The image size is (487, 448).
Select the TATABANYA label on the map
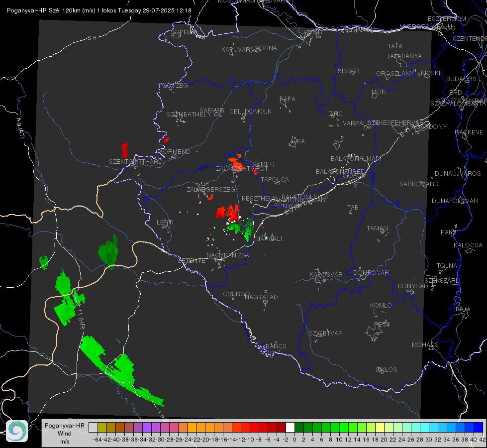click(404, 56)
